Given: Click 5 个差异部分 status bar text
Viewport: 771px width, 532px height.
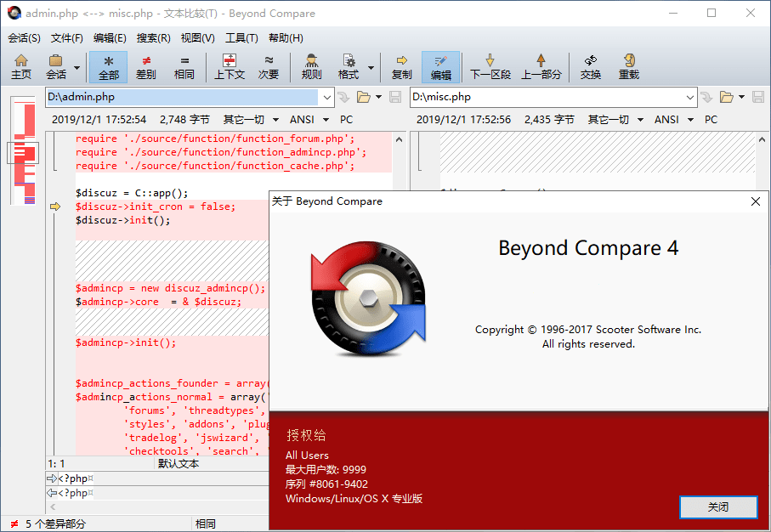Looking at the screenshot, I should [x=55, y=524].
